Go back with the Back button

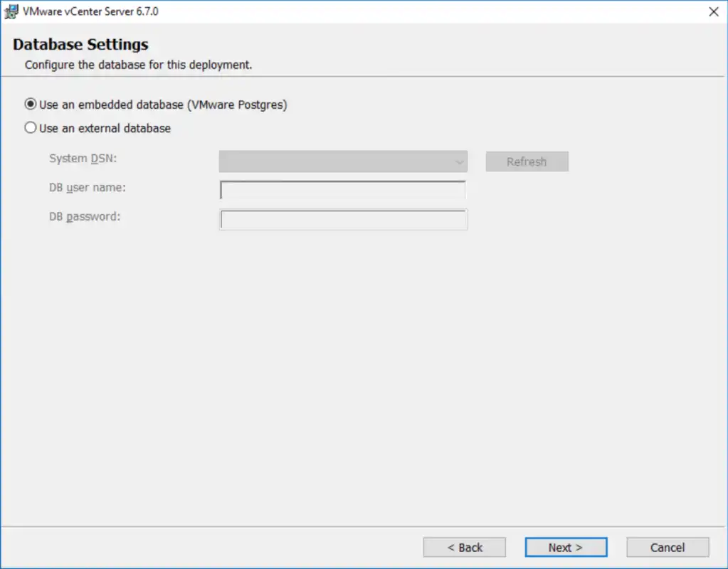click(464, 547)
